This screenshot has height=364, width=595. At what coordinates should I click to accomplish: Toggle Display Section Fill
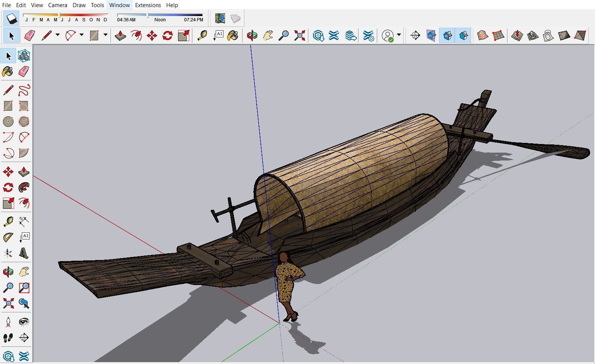(x=463, y=36)
